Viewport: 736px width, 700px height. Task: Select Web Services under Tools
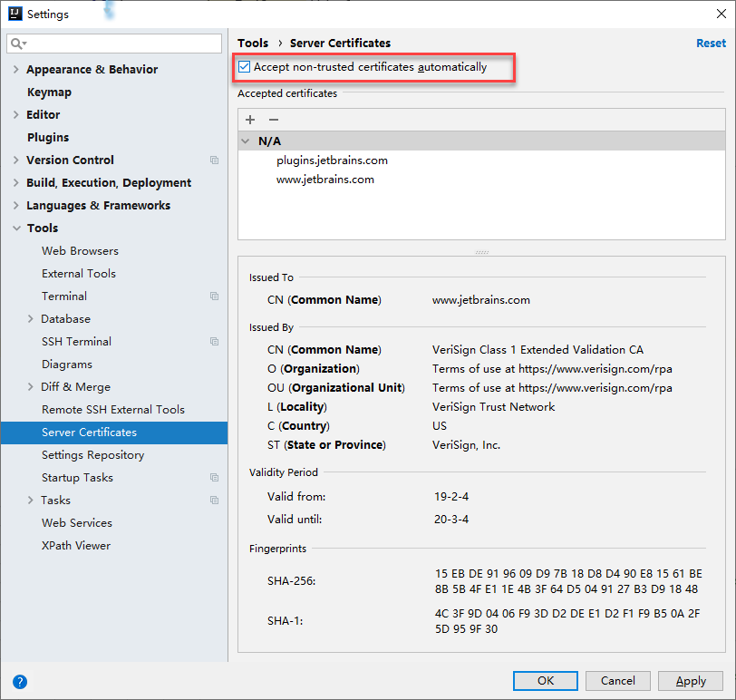76,522
